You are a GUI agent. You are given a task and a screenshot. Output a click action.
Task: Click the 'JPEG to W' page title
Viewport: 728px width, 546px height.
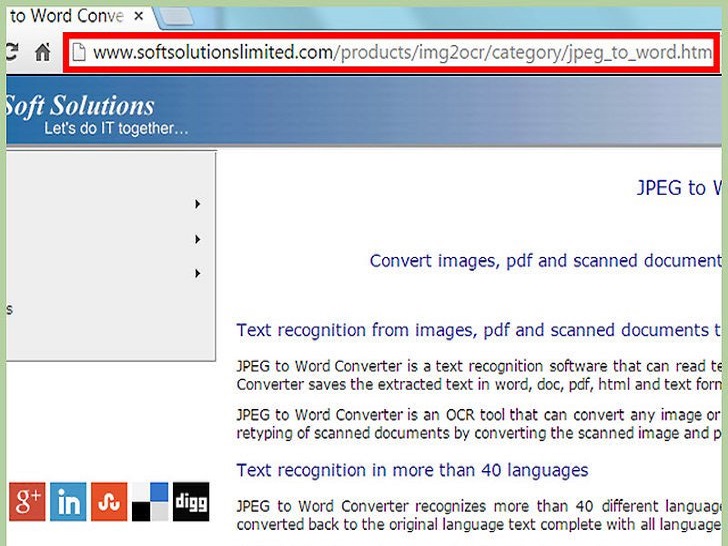point(679,188)
